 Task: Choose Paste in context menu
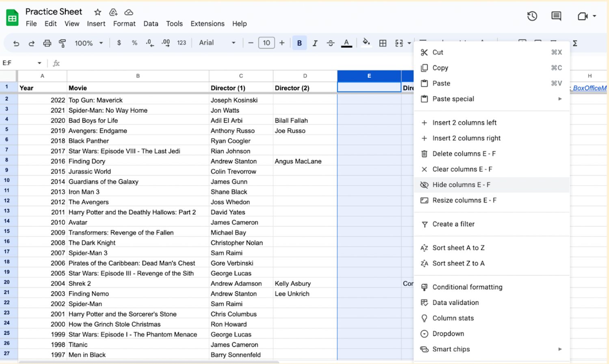[x=492, y=83]
